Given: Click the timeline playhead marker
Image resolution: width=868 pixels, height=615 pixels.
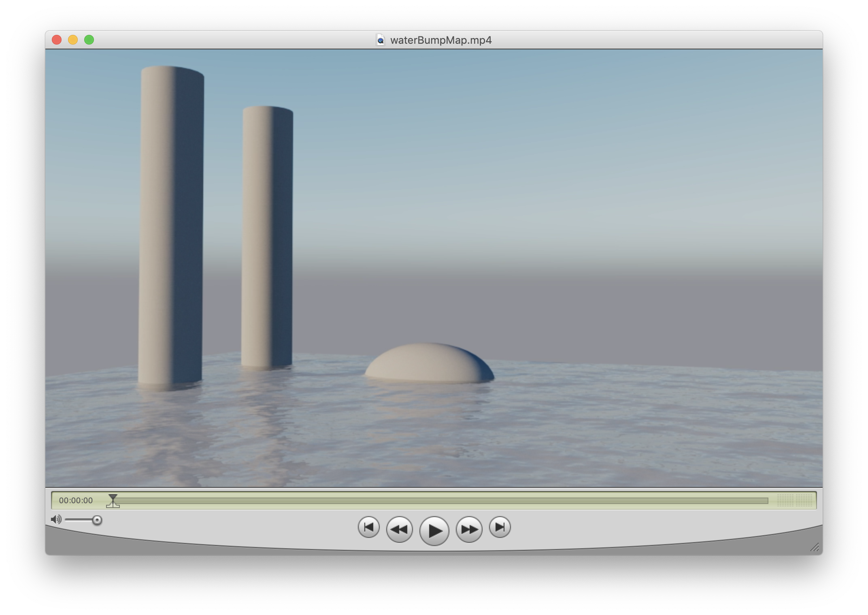Looking at the screenshot, I should point(113,497).
